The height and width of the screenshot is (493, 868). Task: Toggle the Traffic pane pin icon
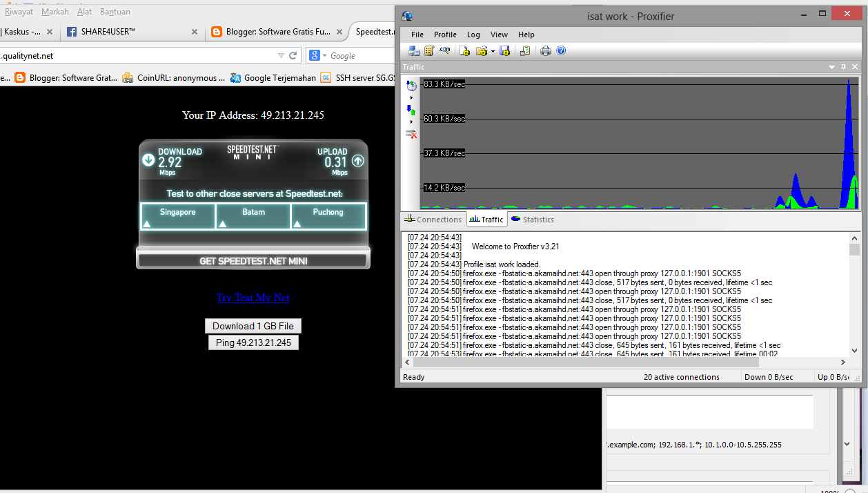tap(843, 67)
